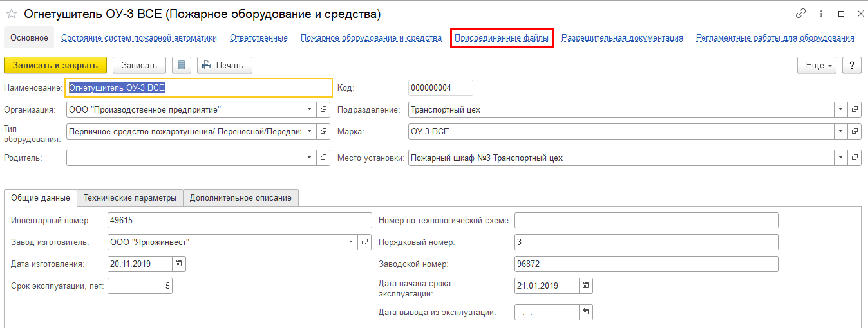The image size is (868, 328).
Task: Switch to the Дополнительное описание tab
Action: click(240, 198)
